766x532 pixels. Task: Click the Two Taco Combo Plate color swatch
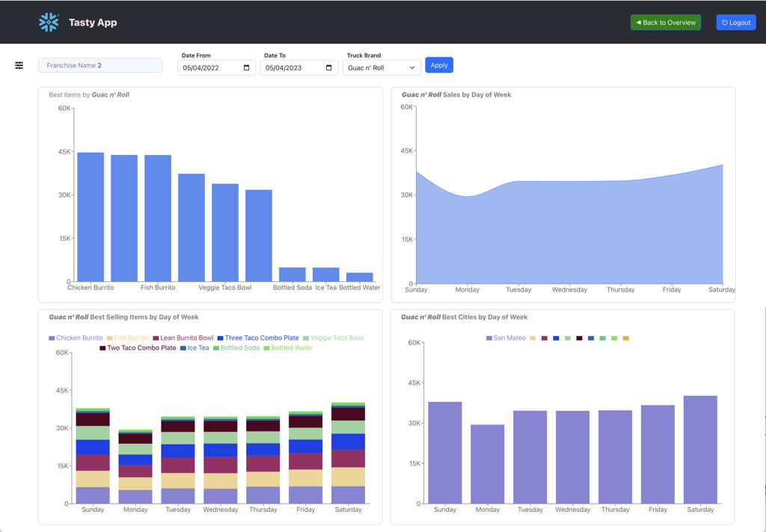point(103,348)
